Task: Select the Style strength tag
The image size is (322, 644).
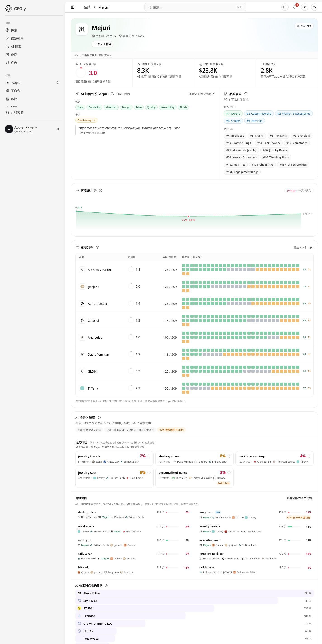Action: 80,107
